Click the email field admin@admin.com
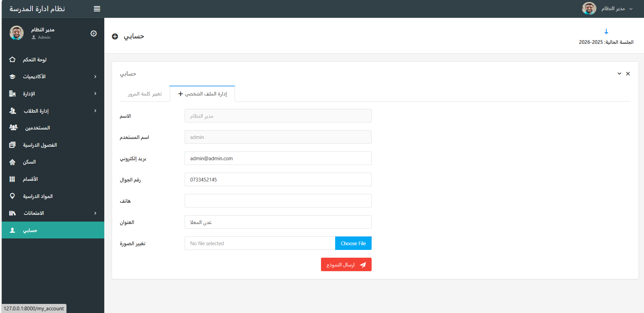 [x=278, y=158]
